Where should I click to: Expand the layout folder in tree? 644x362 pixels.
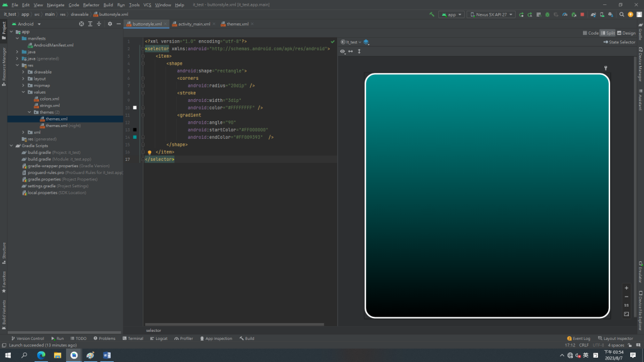tap(23, 79)
